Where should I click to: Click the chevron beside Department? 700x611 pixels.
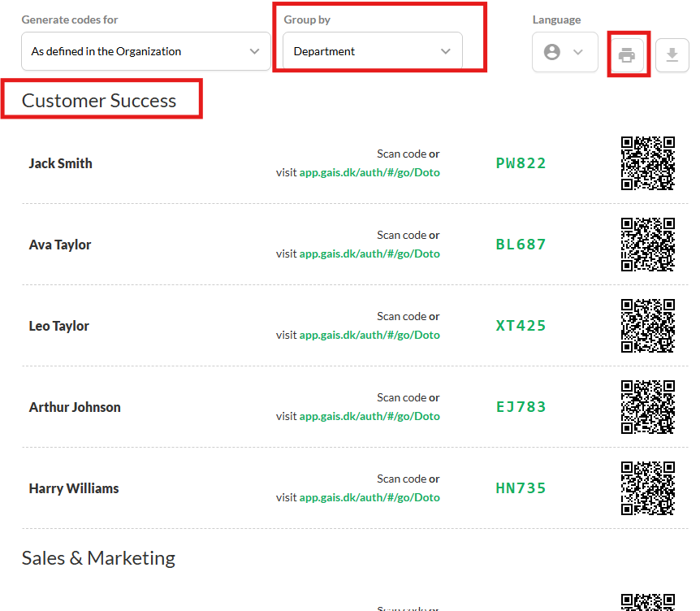[x=446, y=51]
